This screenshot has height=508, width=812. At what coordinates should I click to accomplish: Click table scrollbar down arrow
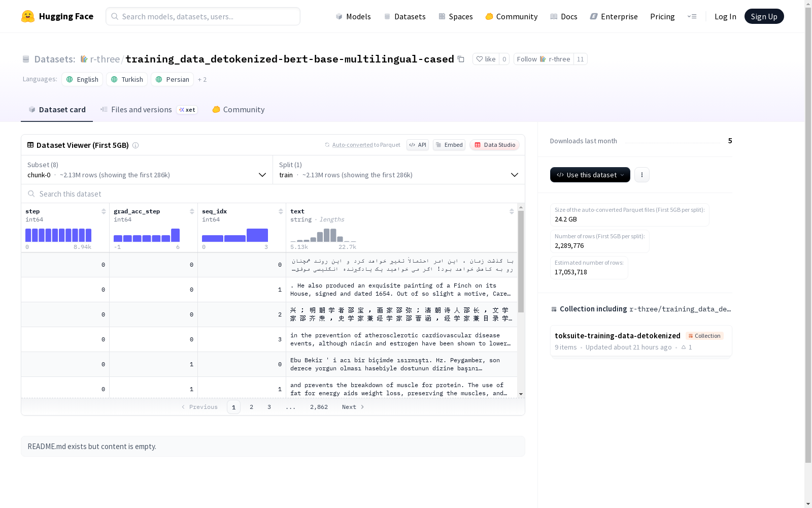pos(521,394)
